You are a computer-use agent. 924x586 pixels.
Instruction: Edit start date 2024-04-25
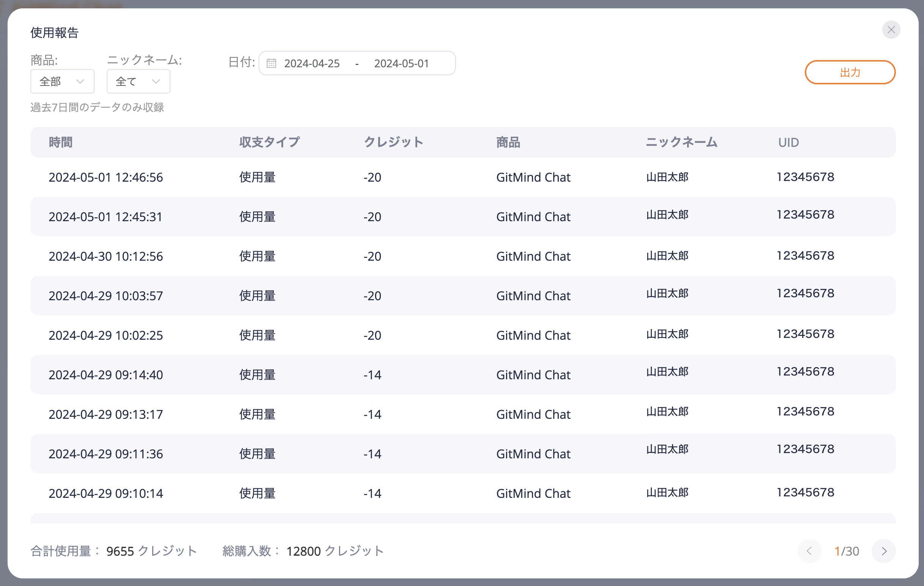tap(312, 63)
